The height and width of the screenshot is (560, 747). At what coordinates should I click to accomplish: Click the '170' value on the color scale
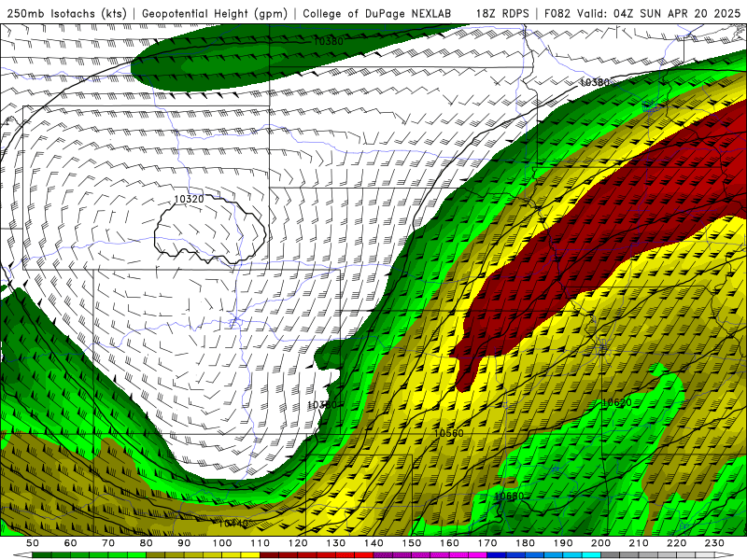tap(487, 543)
